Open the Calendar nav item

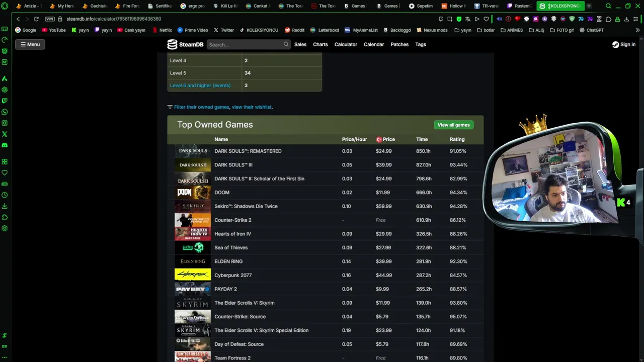coord(374,44)
